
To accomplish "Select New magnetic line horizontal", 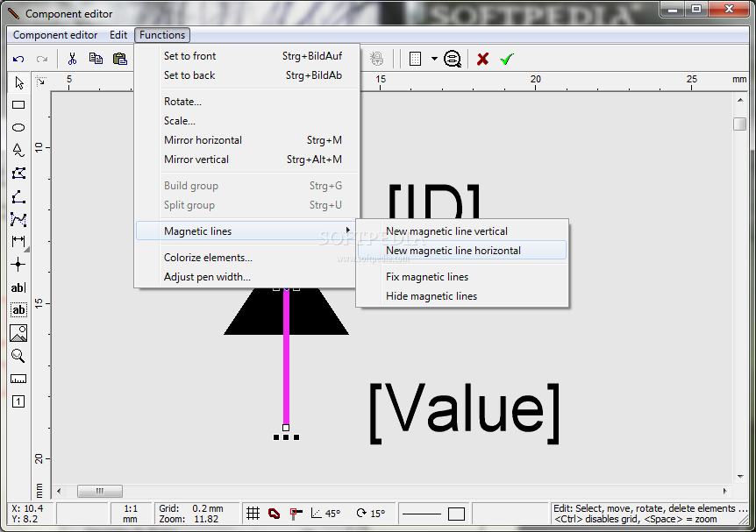I will point(462,251).
